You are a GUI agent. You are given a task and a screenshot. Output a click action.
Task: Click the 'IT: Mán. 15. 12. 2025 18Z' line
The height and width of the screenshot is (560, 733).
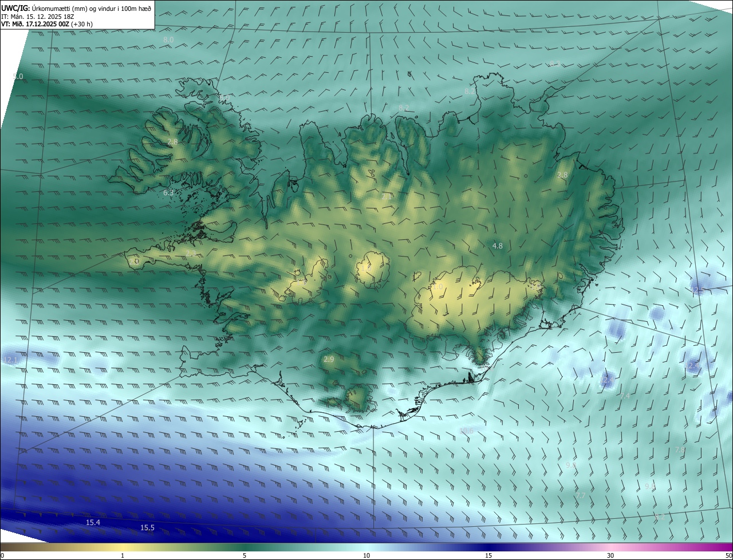click(x=37, y=17)
